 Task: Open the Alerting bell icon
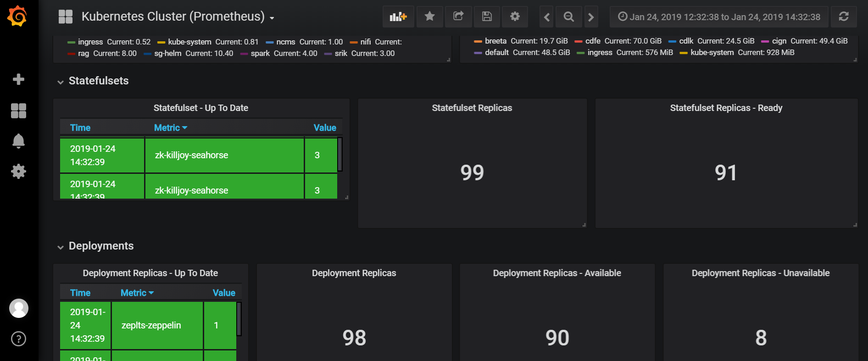[x=18, y=141]
